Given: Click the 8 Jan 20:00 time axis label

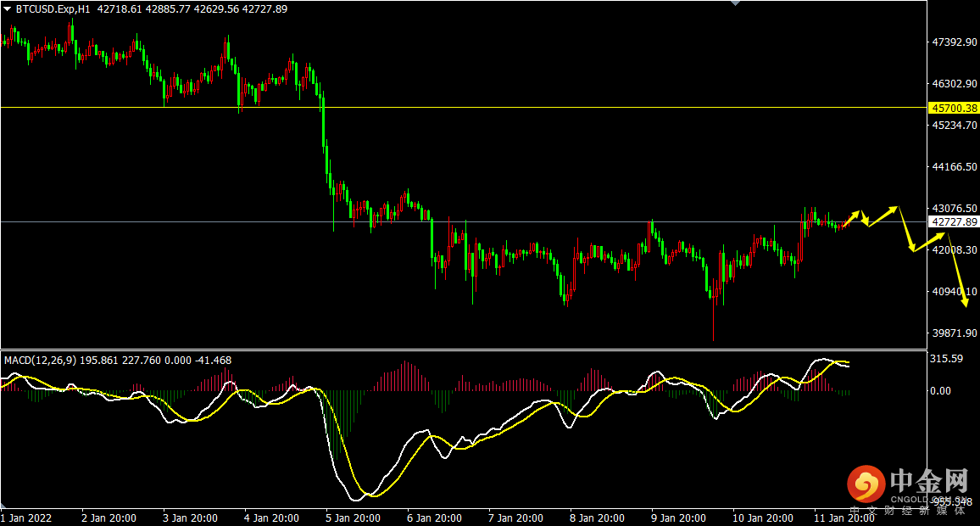Looking at the screenshot, I should click(x=596, y=518).
